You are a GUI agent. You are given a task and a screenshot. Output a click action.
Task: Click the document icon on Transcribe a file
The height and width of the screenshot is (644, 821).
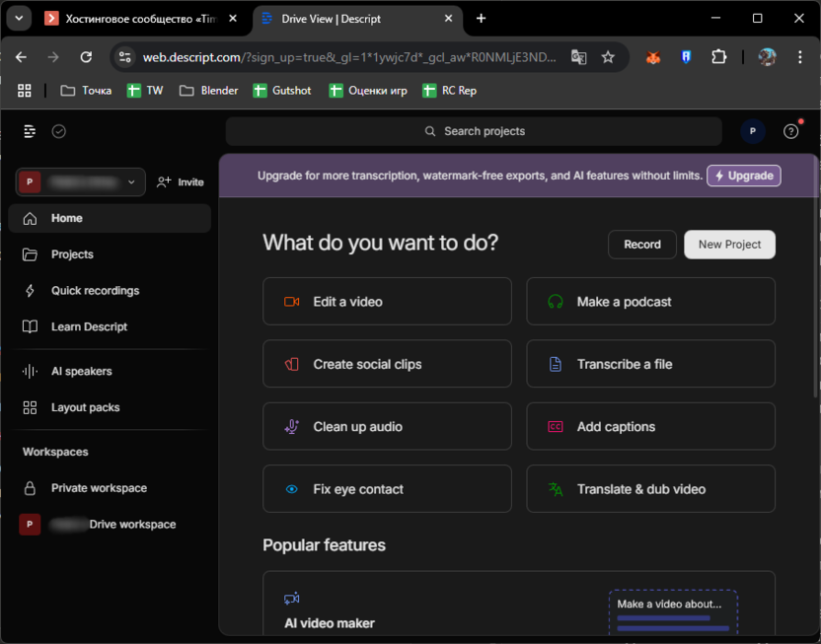point(555,364)
